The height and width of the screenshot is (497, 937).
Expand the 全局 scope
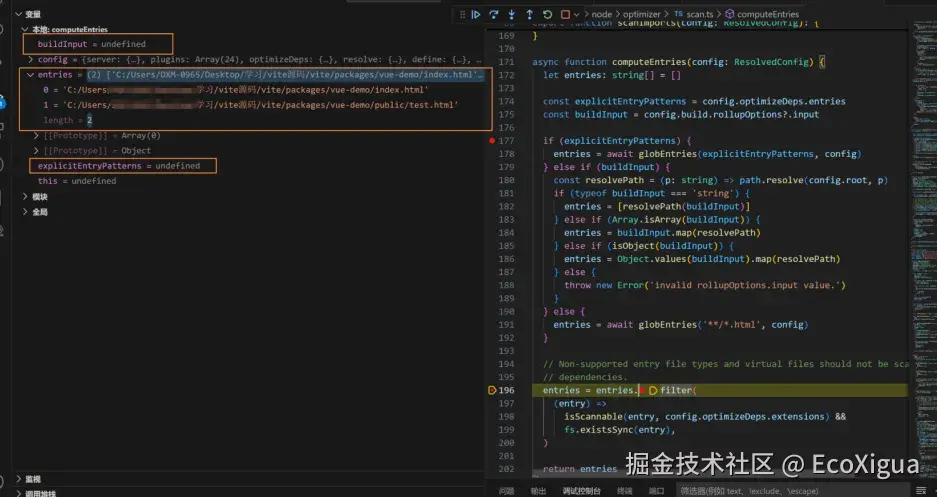coord(25,211)
